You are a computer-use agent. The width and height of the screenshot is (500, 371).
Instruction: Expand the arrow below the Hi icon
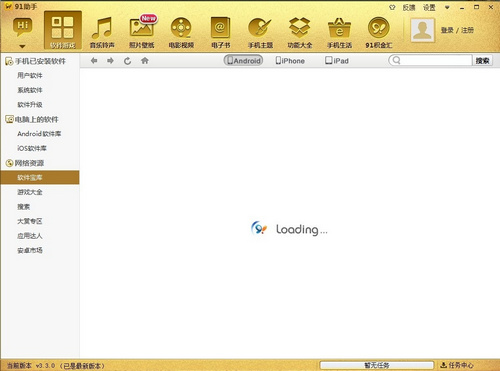click(x=22, y=46)
